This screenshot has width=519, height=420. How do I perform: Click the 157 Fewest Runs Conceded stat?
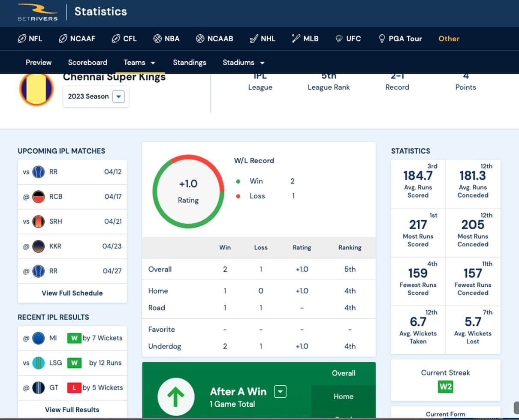coord(473,282)
